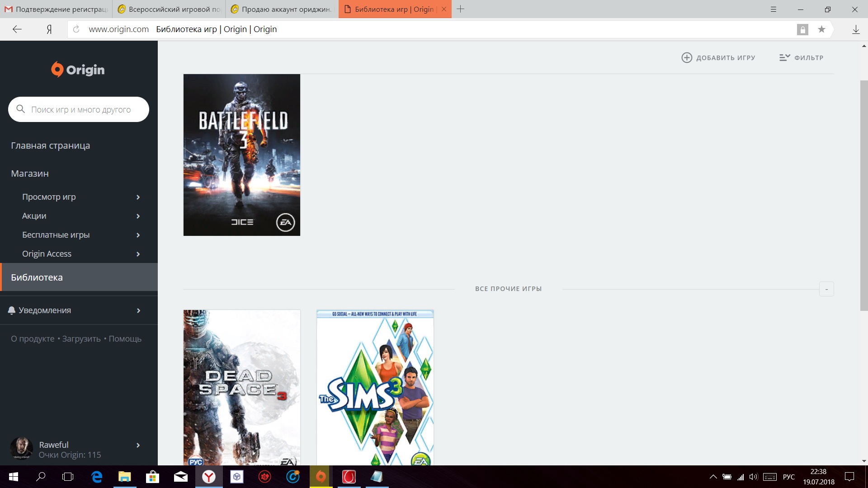Screen dimensions: 868x488
Task: Open a new browser tab
Action: pyautogui.click(x=460, y=9)
